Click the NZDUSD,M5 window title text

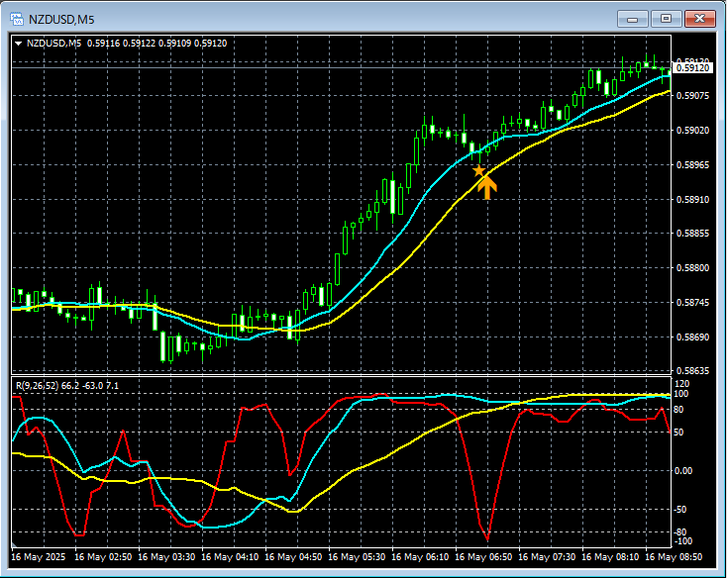[x=61, y=20]
